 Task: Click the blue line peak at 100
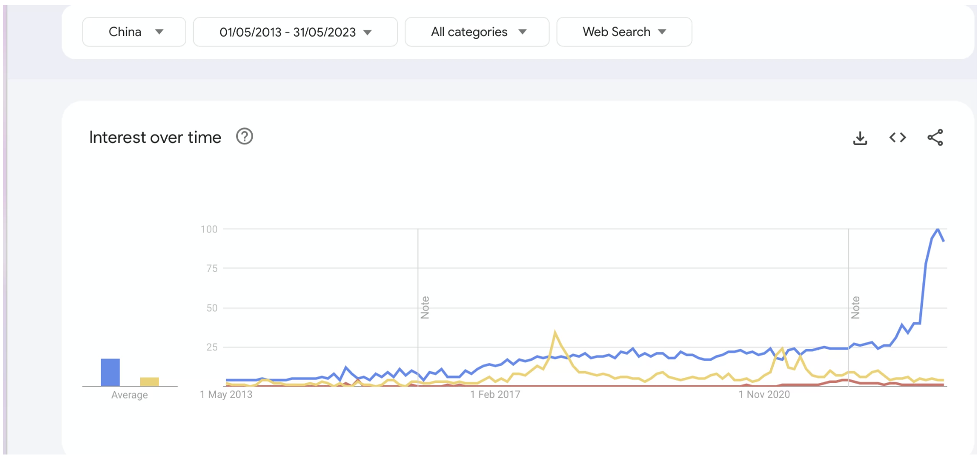pos(937,229)
